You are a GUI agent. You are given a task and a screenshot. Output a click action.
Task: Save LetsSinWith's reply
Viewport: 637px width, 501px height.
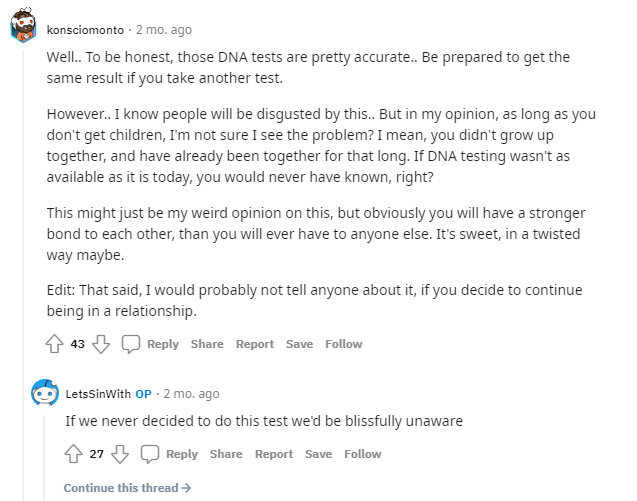click(318, 454)
